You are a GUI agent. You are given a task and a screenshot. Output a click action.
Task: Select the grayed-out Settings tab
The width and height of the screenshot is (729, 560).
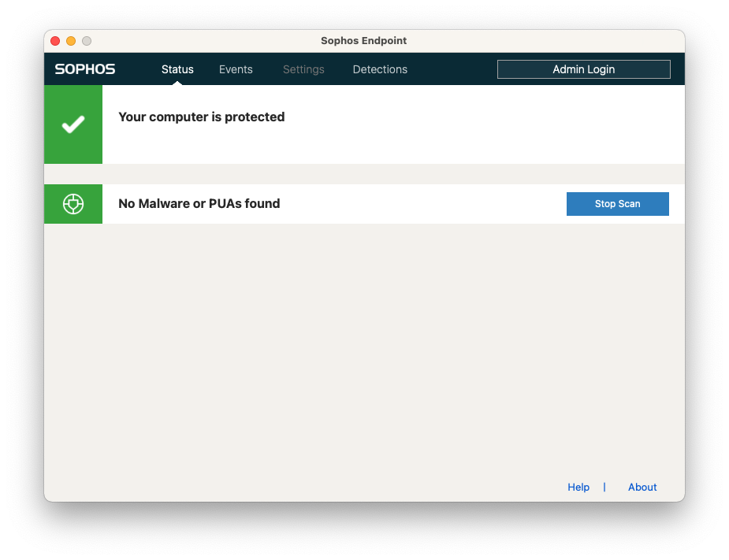[303, 69]
